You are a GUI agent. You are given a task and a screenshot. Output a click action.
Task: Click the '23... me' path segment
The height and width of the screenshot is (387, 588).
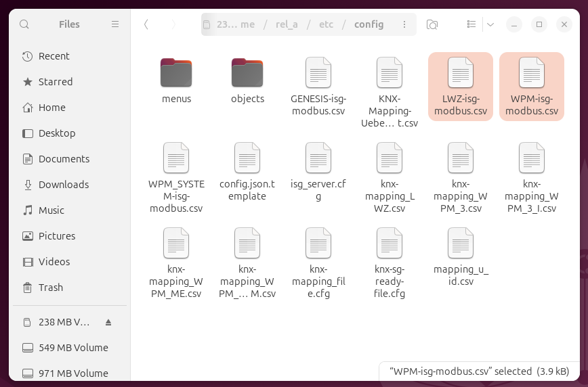(236, 24)
